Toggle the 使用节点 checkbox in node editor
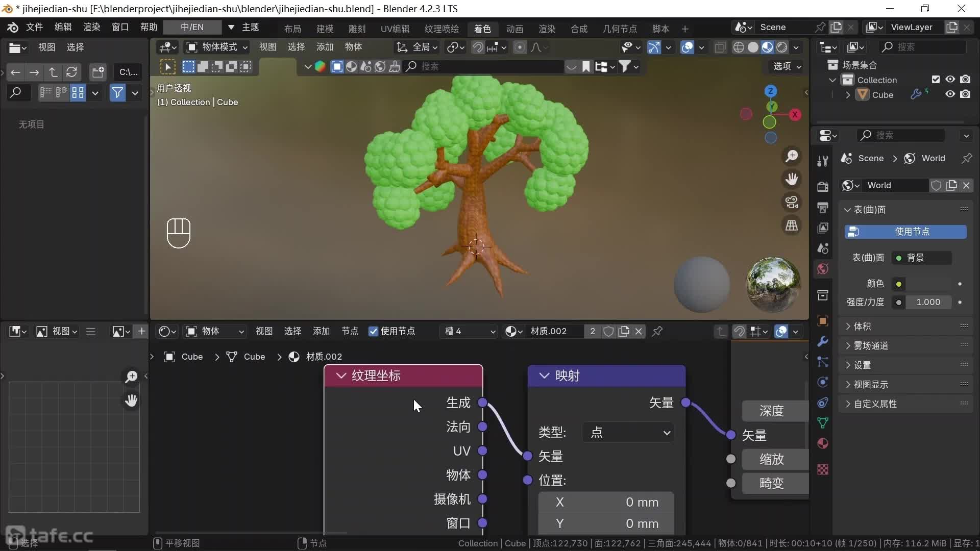This screenshot has height=551, width=980. pos(374,331)
